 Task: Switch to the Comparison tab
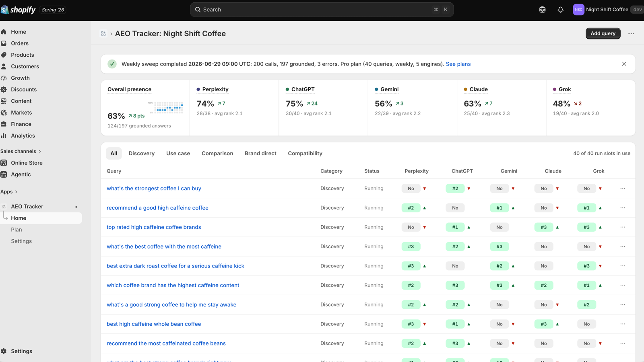(x=217, y=153)
